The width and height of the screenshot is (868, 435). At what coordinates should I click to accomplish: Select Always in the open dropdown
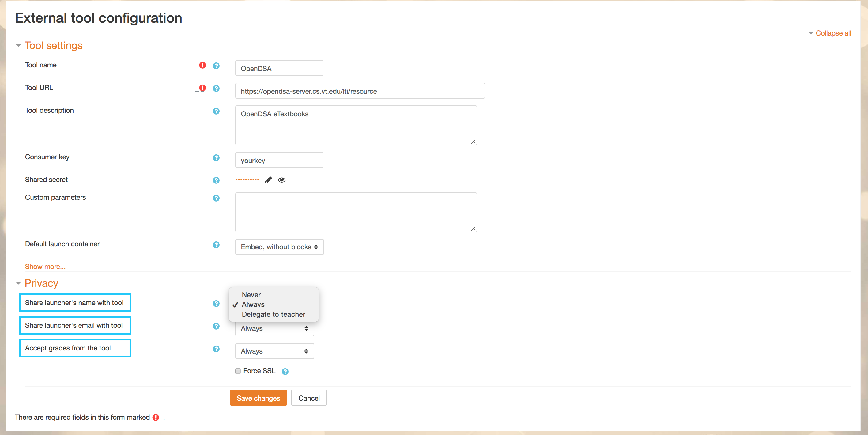(x=274, y=304)
